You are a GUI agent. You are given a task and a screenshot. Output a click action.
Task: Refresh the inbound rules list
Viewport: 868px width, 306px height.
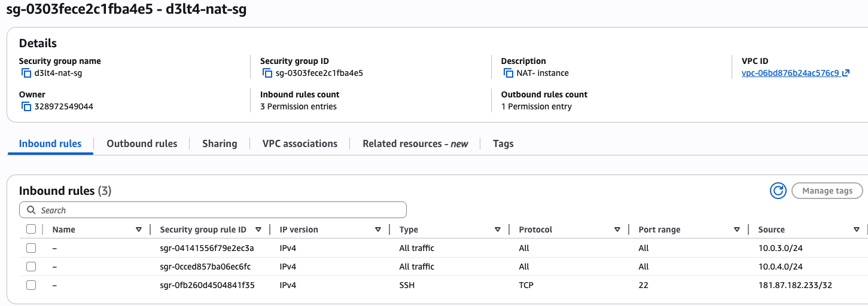coord(778,191)
